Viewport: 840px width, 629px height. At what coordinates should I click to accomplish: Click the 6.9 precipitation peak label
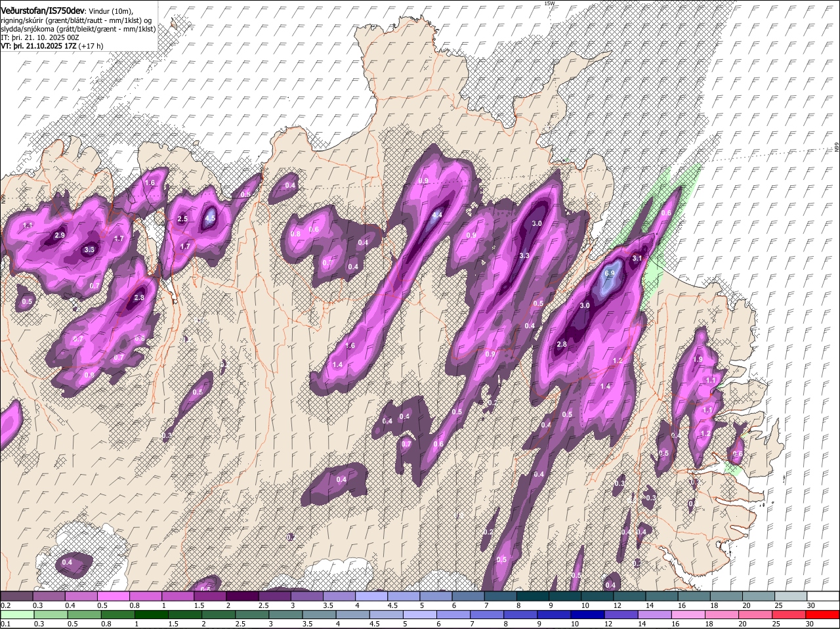point(609,273)
